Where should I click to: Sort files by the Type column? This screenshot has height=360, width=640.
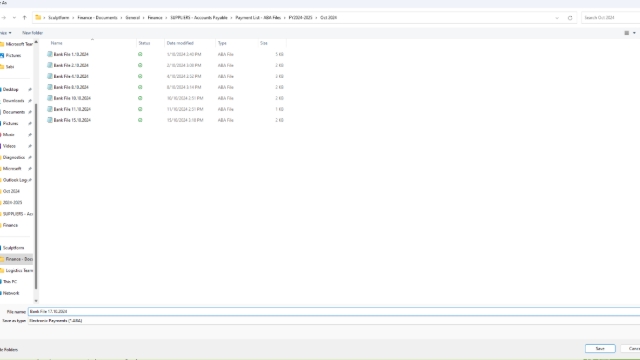tap(222, 43)
